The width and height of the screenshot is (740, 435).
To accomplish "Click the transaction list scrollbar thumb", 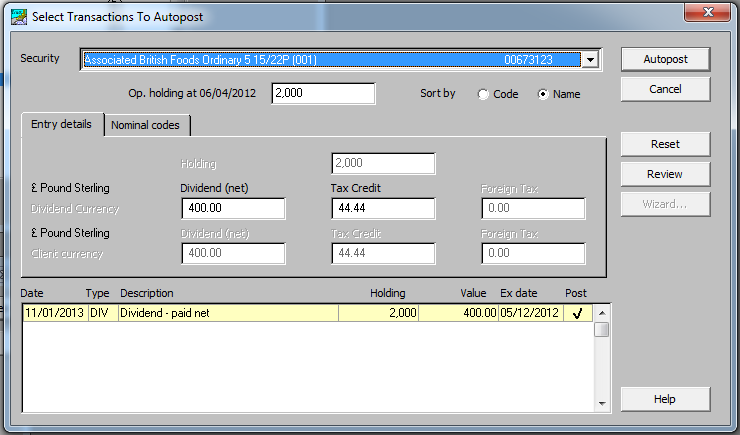I will coord(602,330).
